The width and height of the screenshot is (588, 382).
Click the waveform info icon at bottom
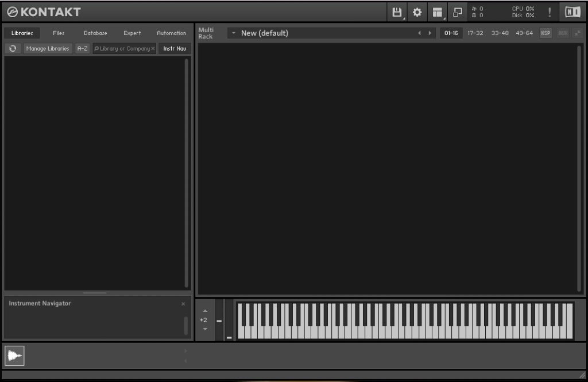pos(14,356)
